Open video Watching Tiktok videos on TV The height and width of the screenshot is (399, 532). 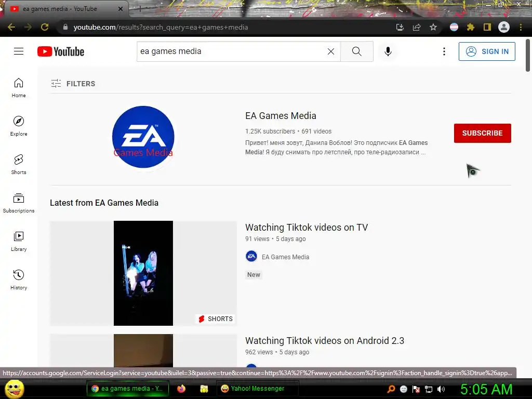(307, 228)
